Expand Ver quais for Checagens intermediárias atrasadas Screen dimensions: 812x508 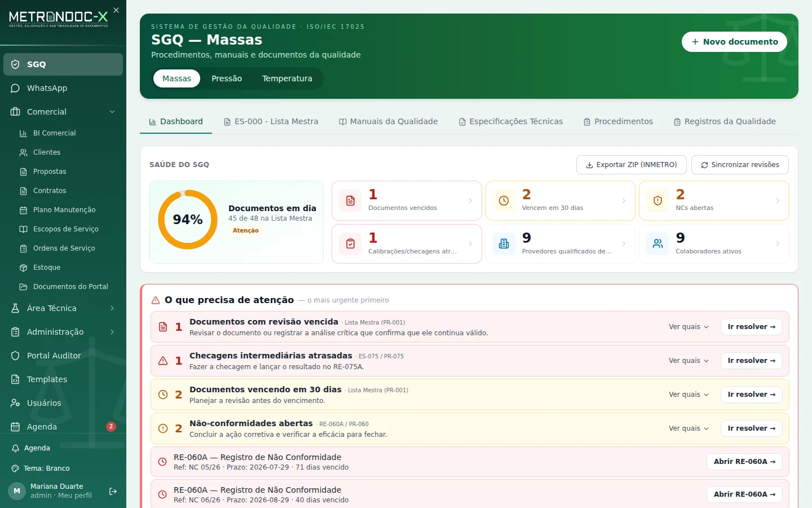point(689,361)
